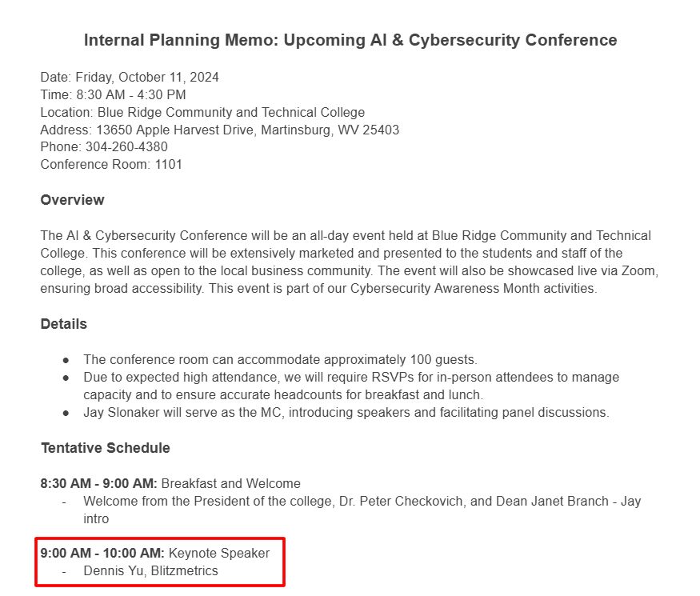Image resolution: width=700 pixels, height=596 pixels.
Task: Click the Time line 8:30 AM - 4:30 PM
Action: click(113, 95)
